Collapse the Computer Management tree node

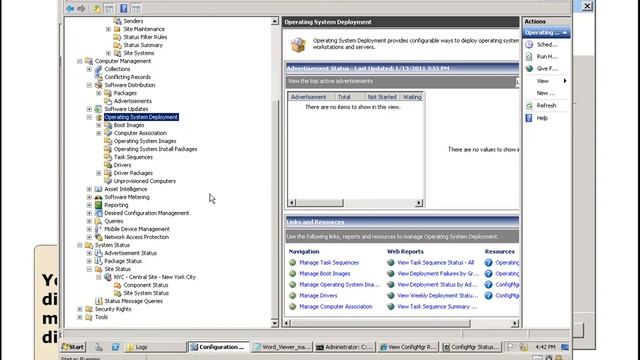[80, 61]
